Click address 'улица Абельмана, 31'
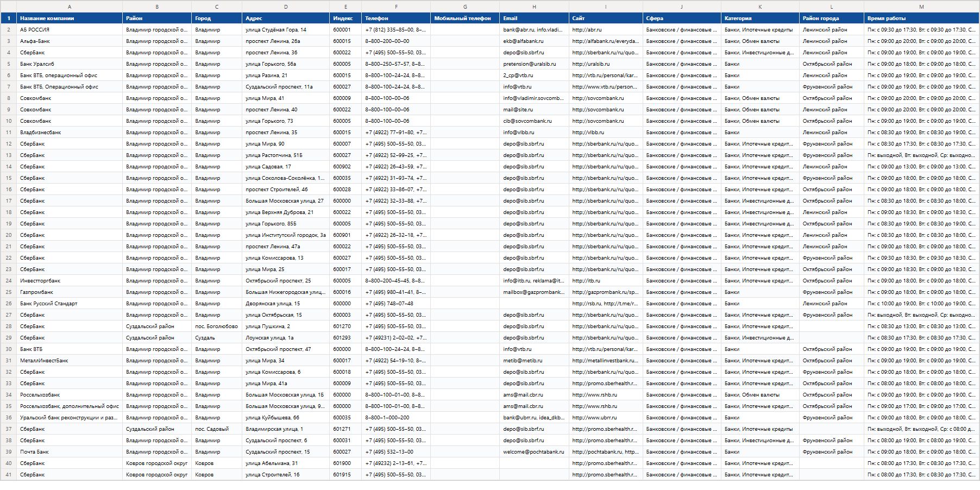The height and width of the screenshot is (490, 980). pos(286,463)
